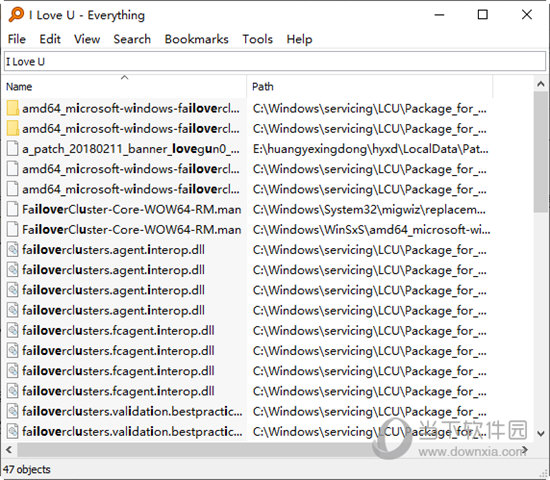Select the a_patch_20180211_banner_lovegun0 file

[131, 149]
